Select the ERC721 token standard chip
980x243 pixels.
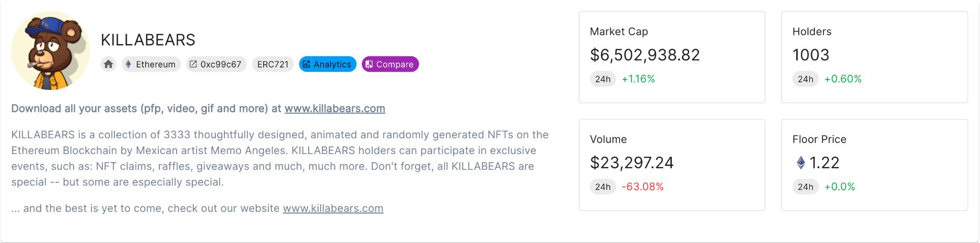pyautogui.click(x=273, y=64)
